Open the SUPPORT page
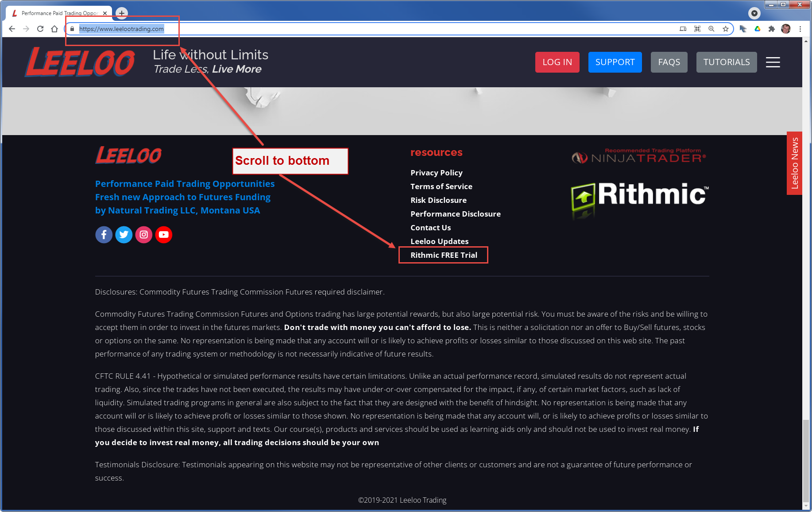 click(615, 62)
